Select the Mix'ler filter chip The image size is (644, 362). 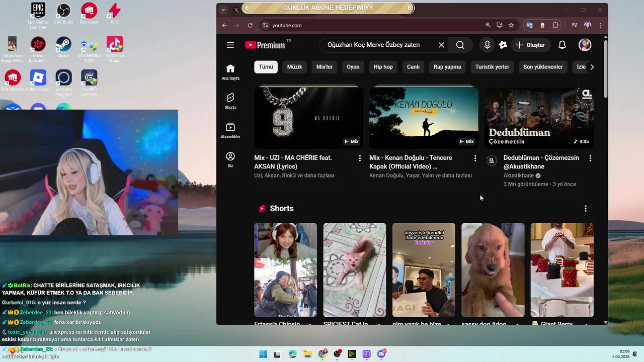coord(325,67)
